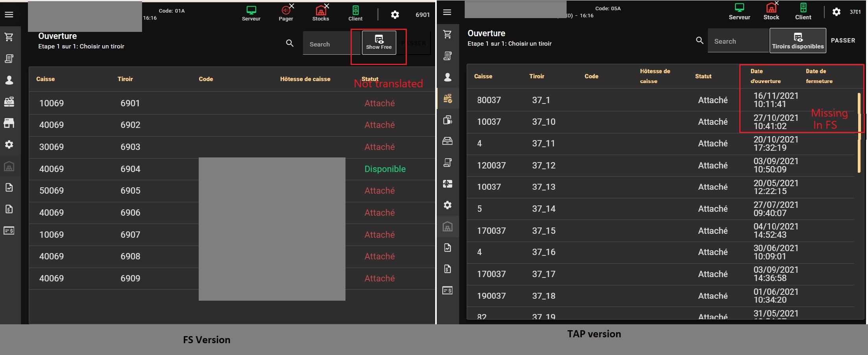The image size is (868, 355).
Task: Select the warehouse icon in TAP sidebar
Action: pos(448,227)
